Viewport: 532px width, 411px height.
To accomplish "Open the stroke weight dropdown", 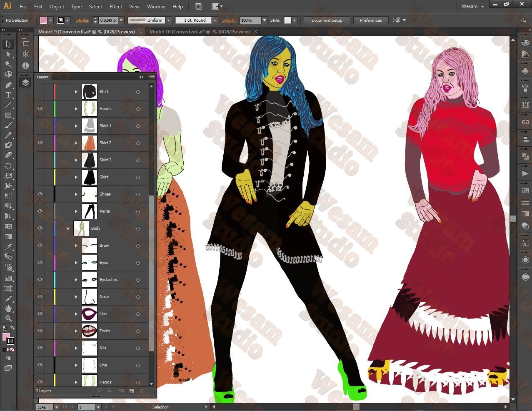I will pyautogui.click(x=121, y=20).
